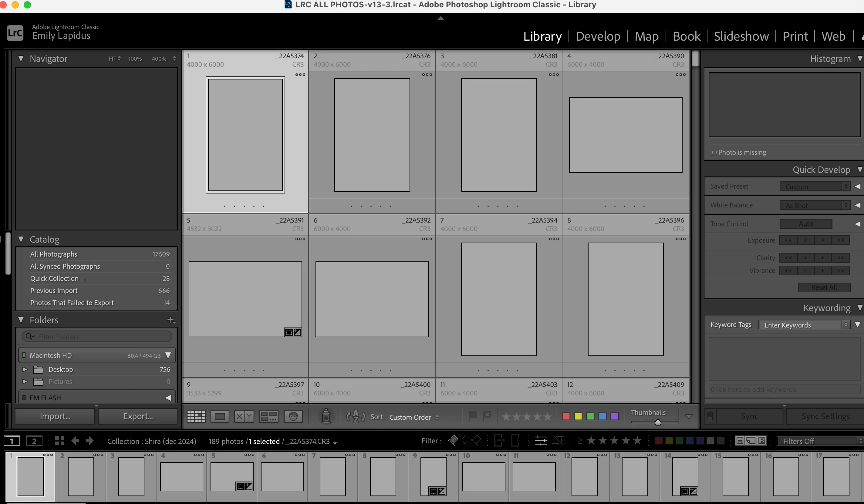Toggle sort direction A-Z icon
Viewport: 864px width, 504px height.
point(356,416)
